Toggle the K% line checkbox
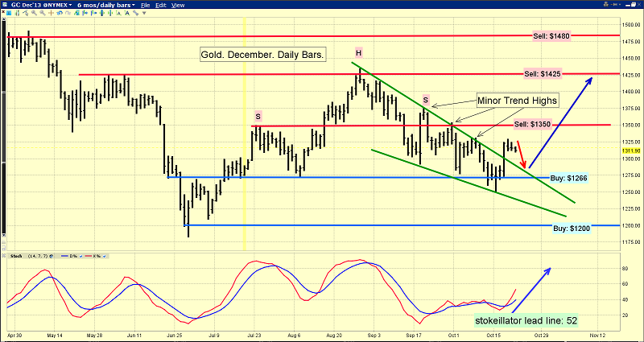 104,256
